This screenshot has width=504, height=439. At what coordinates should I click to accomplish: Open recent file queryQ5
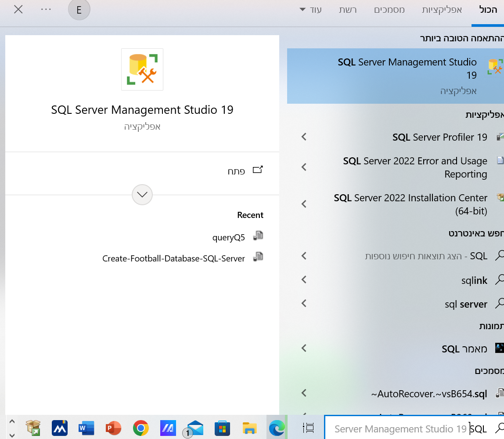(x=228, y=237)
